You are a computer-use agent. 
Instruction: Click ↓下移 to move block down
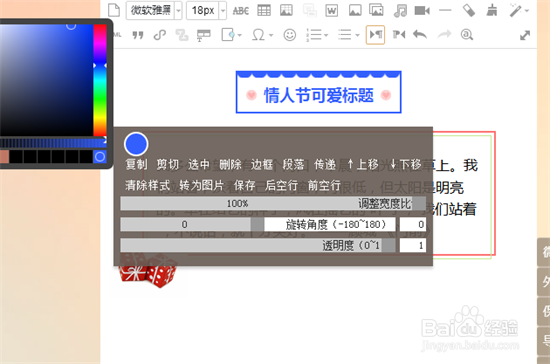pyautogui.click(x=405, y=164)
